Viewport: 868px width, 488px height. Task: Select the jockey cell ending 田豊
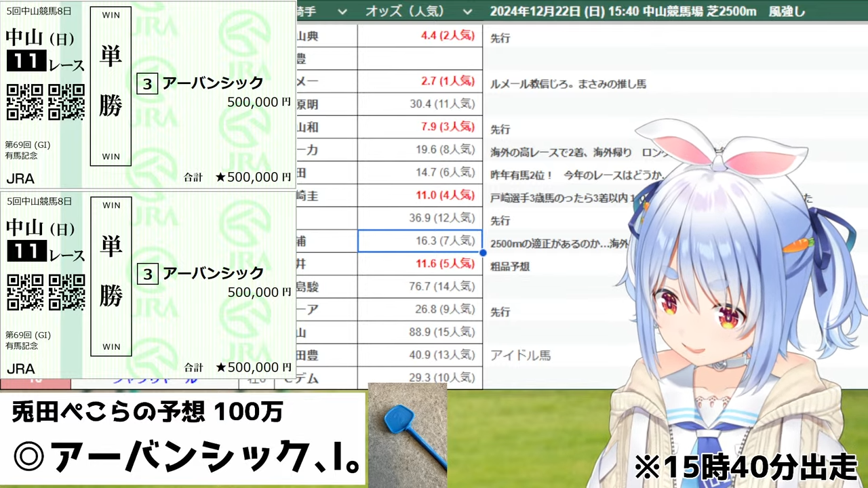[327, 355]
